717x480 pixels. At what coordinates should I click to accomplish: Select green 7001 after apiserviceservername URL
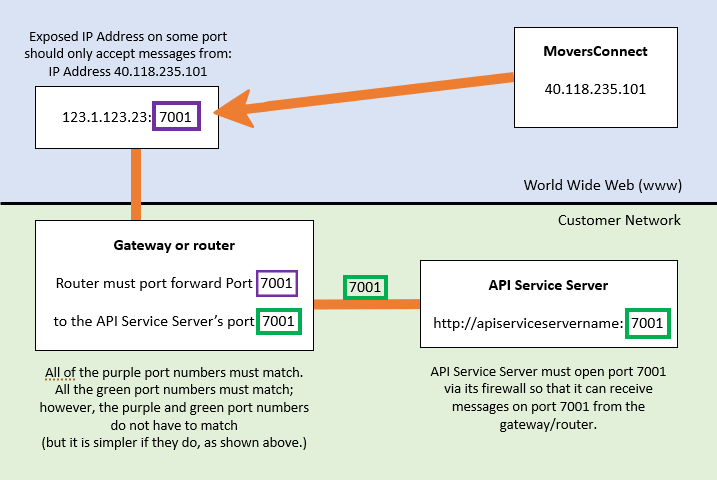[x=648, y=324]
